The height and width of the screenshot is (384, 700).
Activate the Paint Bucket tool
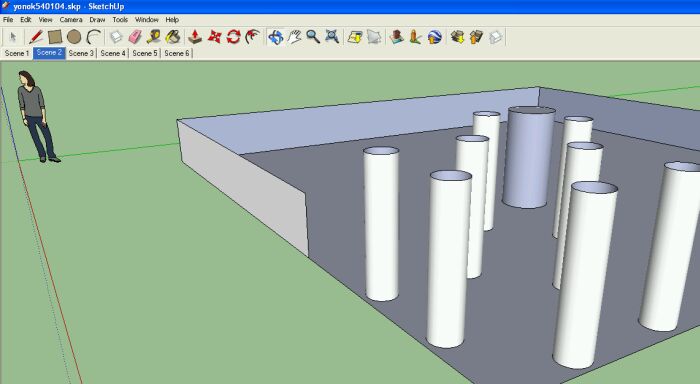click(173, 37)
